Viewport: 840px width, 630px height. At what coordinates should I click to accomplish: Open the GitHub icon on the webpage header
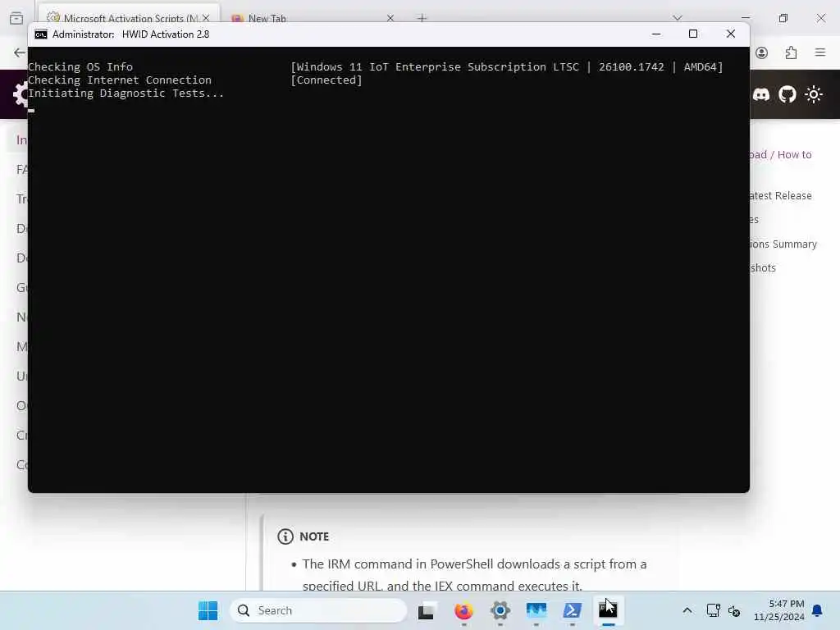787,95
